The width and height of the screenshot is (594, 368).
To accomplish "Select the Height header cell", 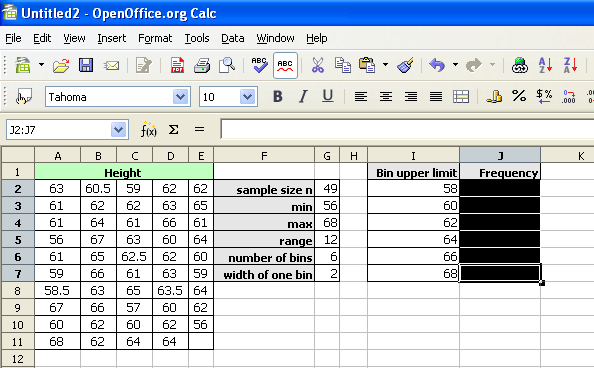I will [x=124, y=172].
